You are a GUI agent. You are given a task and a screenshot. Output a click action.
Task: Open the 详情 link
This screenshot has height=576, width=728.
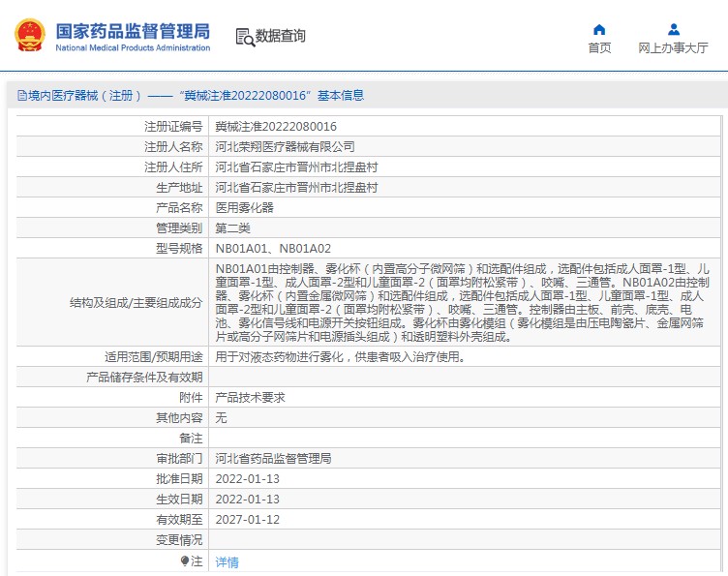pos(227,561)
